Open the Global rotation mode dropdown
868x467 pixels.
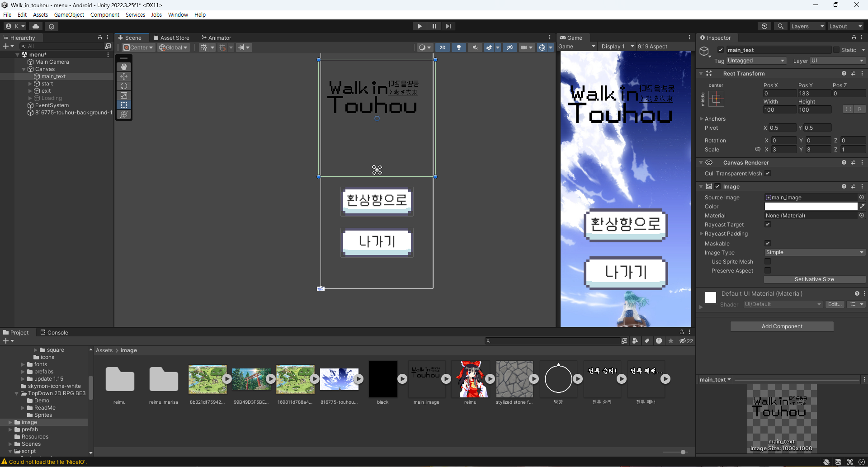[173, 47]
